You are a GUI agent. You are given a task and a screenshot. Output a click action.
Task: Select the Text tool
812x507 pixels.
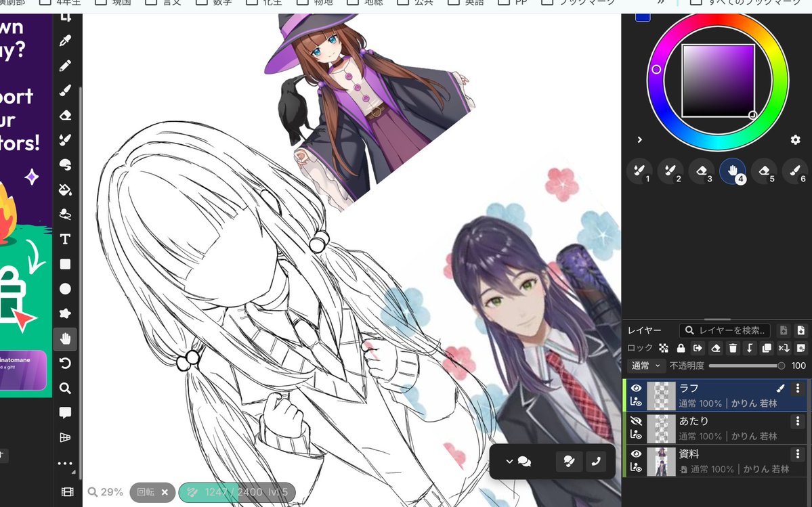[65, 239]
